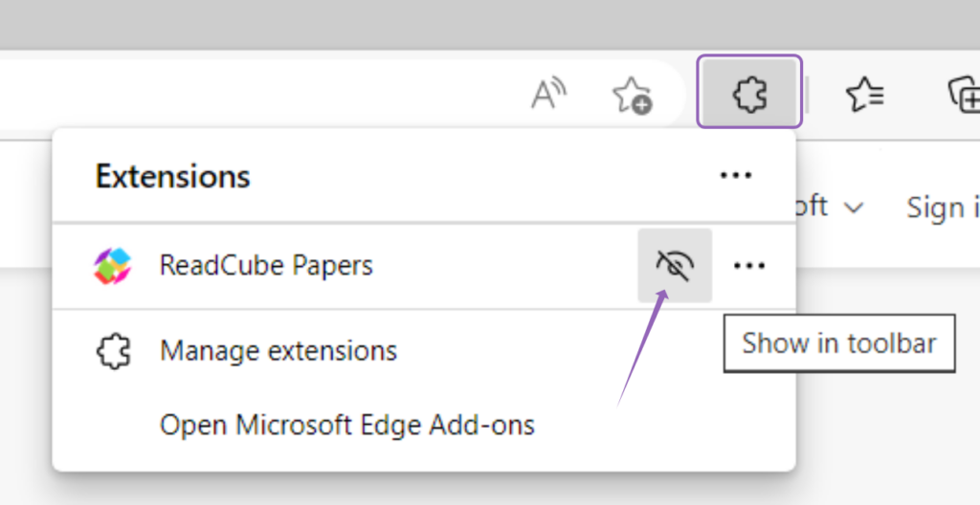Viewport: 980px width, 505px height.
Task: Select the Manage extensions menu entry
Action: 278,351
